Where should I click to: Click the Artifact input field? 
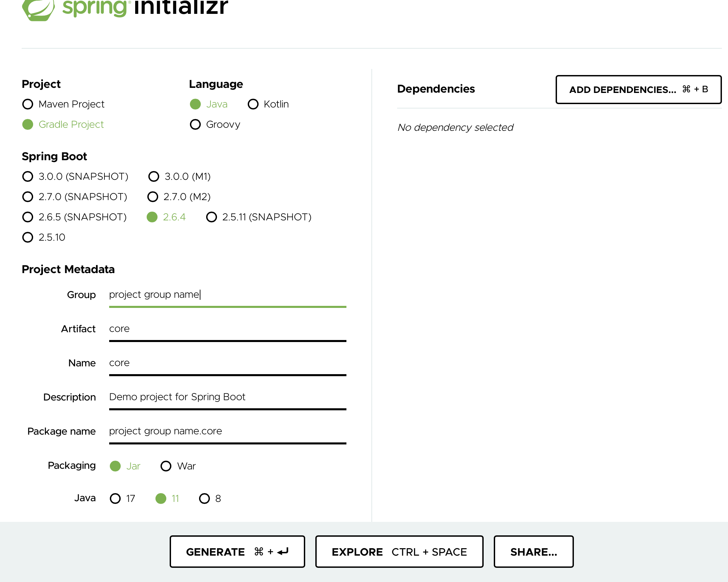pyautogui.click(x=227, y=329)
